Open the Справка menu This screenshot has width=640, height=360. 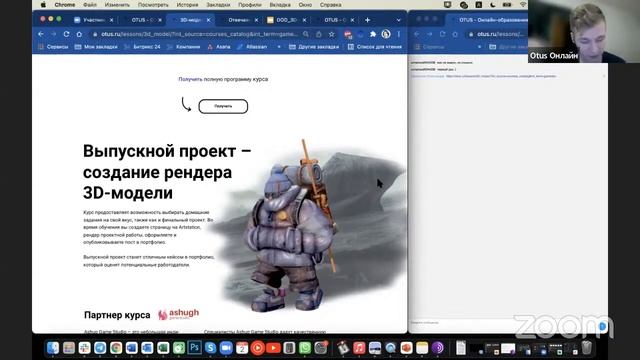(331, 5)
